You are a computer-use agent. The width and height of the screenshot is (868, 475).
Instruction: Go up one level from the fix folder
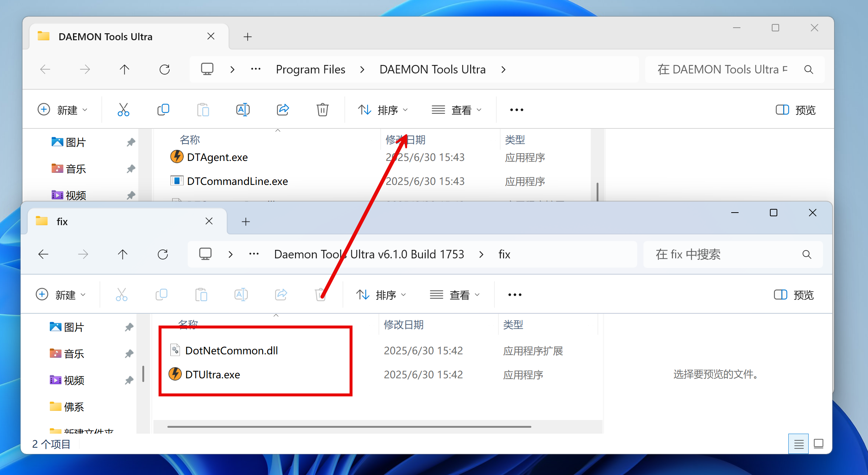click(x=123, y=254)
